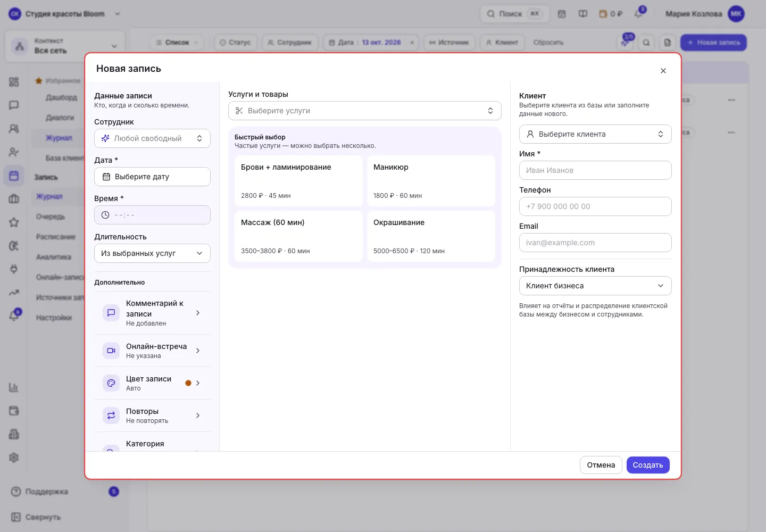Click the orange color dot in Цвет записи
Viewport: 766px width, 532px height.
pos(188,383)
